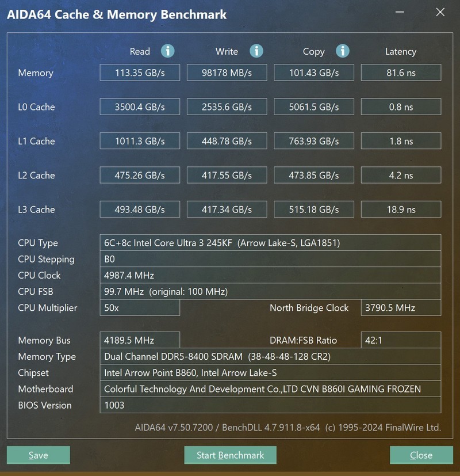Click the Memory Bus value 4189.5 MHz

[x=140, y=340]
